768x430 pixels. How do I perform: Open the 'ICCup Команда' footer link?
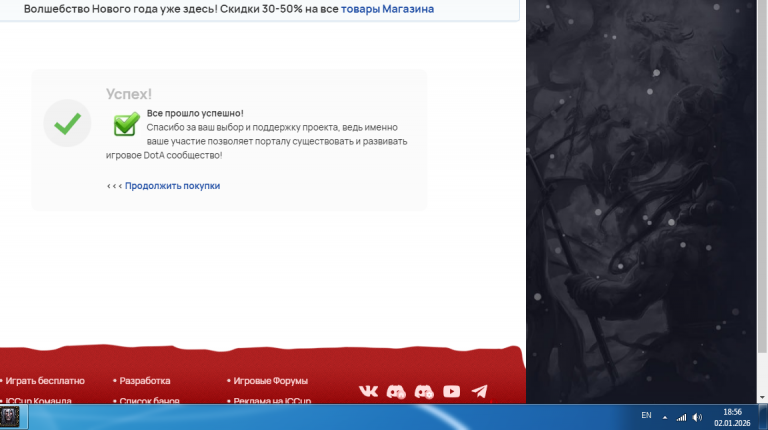click(x=38, y=400)
